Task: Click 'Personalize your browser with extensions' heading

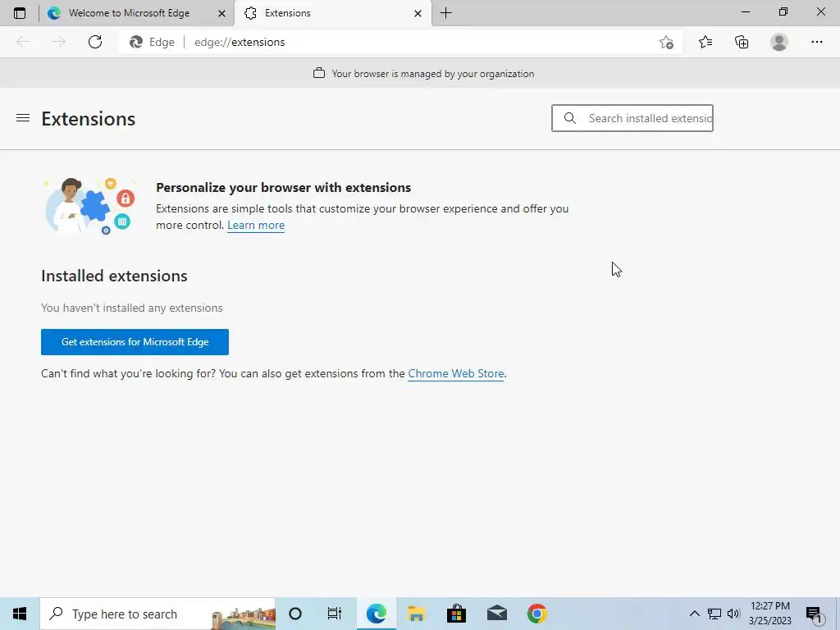Action: [283, 188]
